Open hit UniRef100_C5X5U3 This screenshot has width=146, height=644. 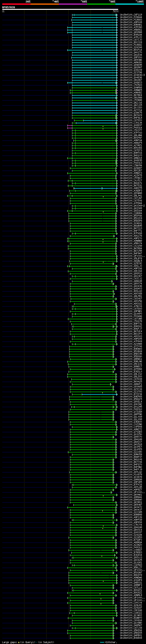[x=131, y=85]
